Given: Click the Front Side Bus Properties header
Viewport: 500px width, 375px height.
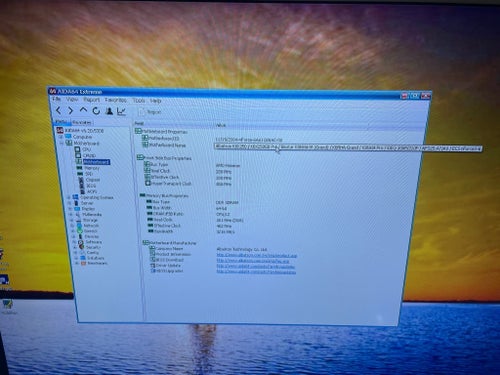Looking at the screenshot, I should (x=164, y=158).
